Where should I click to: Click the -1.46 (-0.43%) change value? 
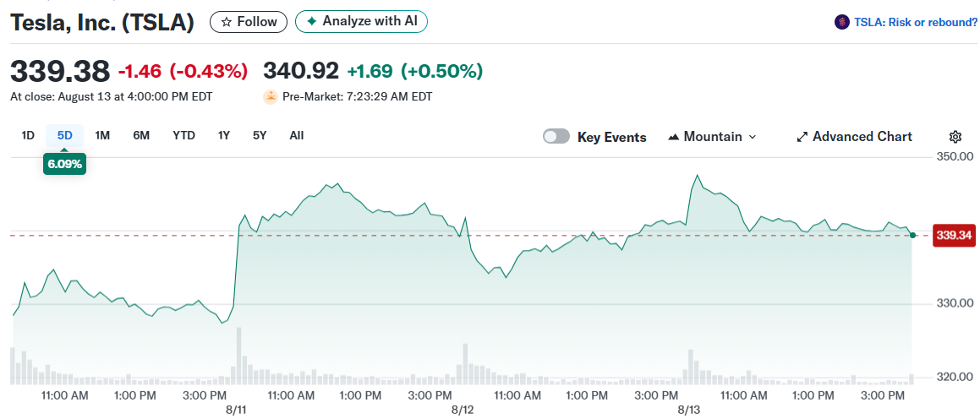tap(183, 72)
